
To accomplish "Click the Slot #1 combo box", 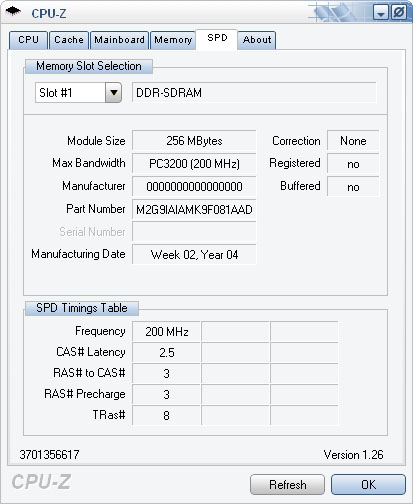I will 78,92.
